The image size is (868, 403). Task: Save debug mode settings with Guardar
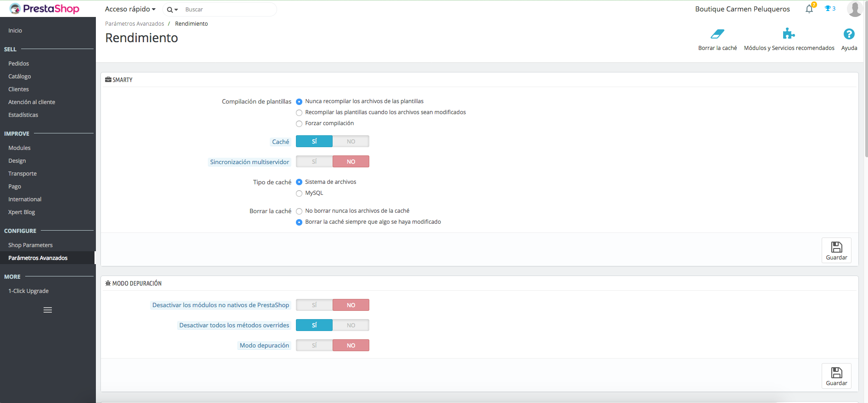pyautogui.click(x=836, y=376)
